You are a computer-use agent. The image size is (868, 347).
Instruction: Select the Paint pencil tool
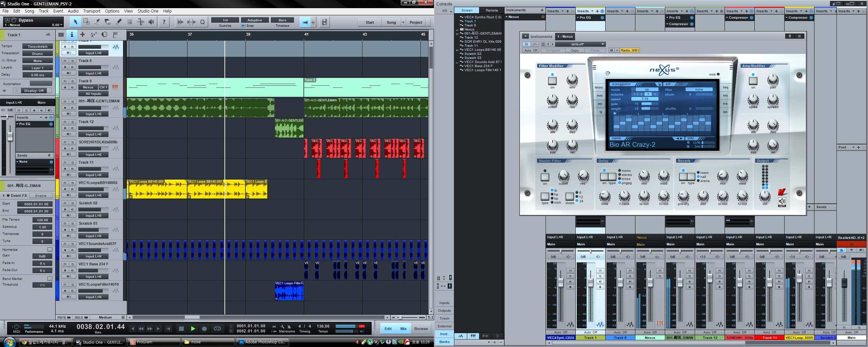click(x=119, y=22)
